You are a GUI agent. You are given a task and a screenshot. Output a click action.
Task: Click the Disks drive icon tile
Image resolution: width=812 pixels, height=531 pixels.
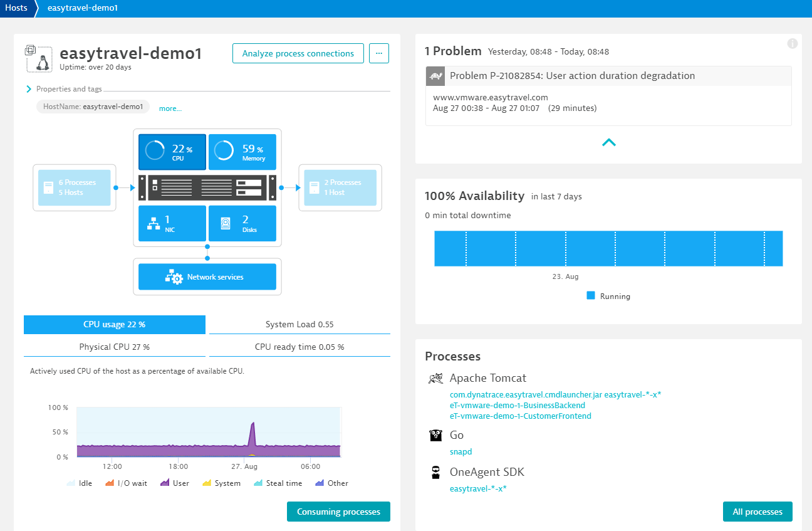point(242,223)
